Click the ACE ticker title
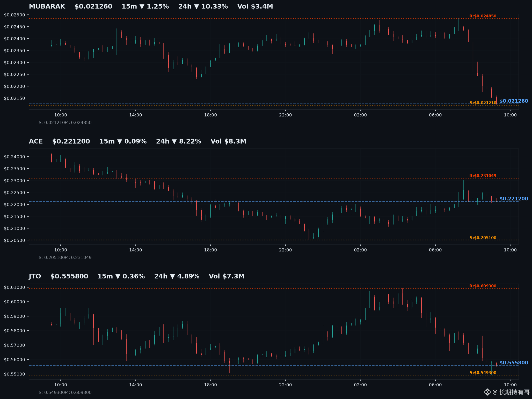The width and height of the screenshot is (532, 399). tap(36, 142)
